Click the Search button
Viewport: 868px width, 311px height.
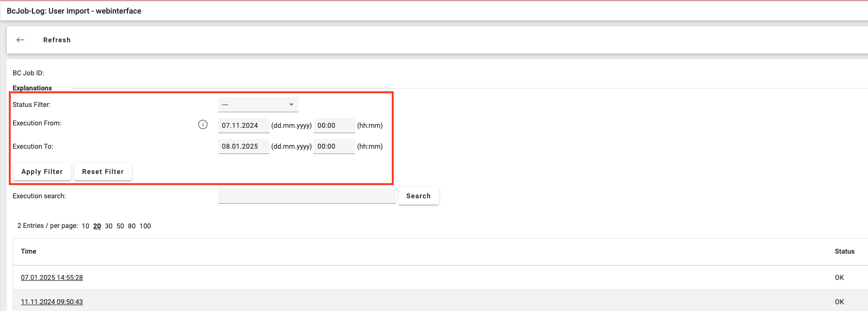[x=418, y=196]
